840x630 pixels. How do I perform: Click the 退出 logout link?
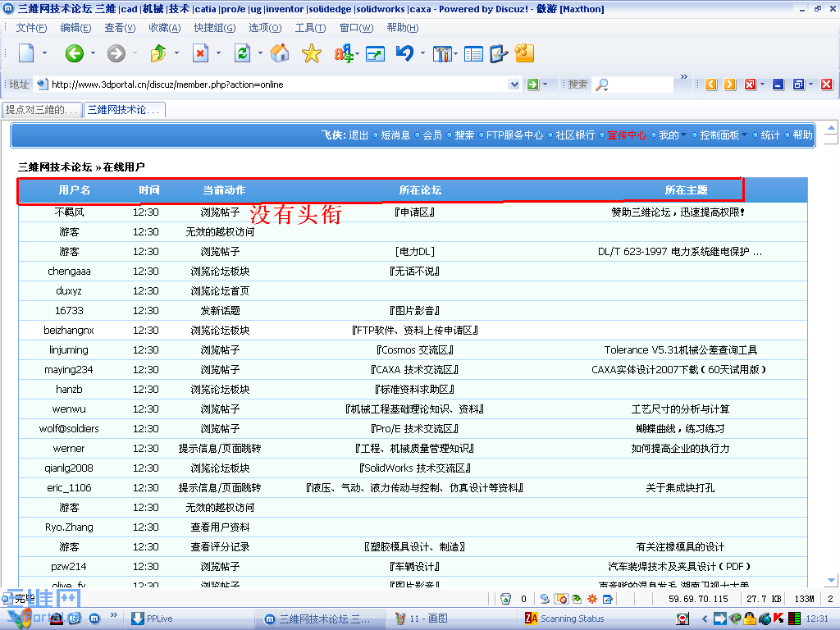tap(358, 135)
